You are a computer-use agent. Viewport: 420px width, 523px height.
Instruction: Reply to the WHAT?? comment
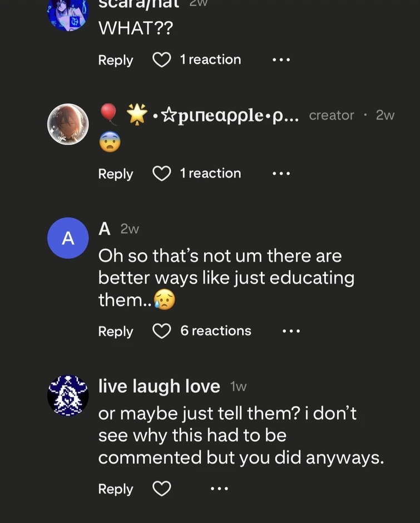pyautogui.click(x=116, y=60)
